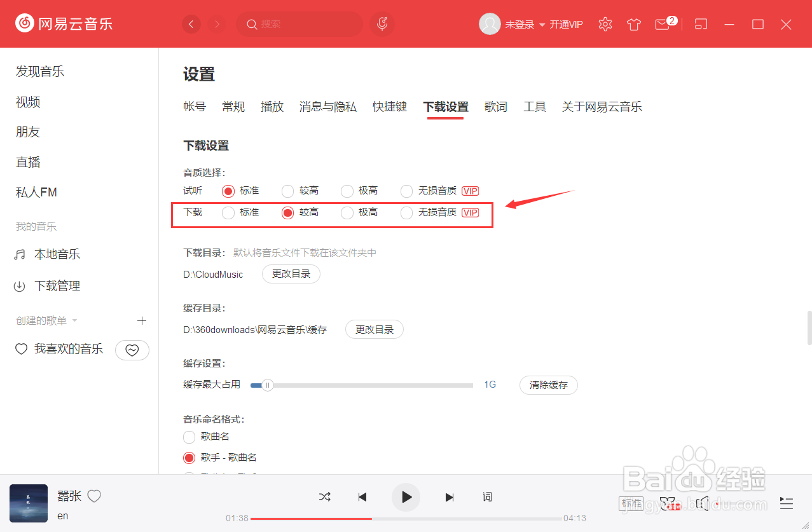Open the 歌词 settings tab
The height and width of the screenshot is (532, 812).
point(496,107)
